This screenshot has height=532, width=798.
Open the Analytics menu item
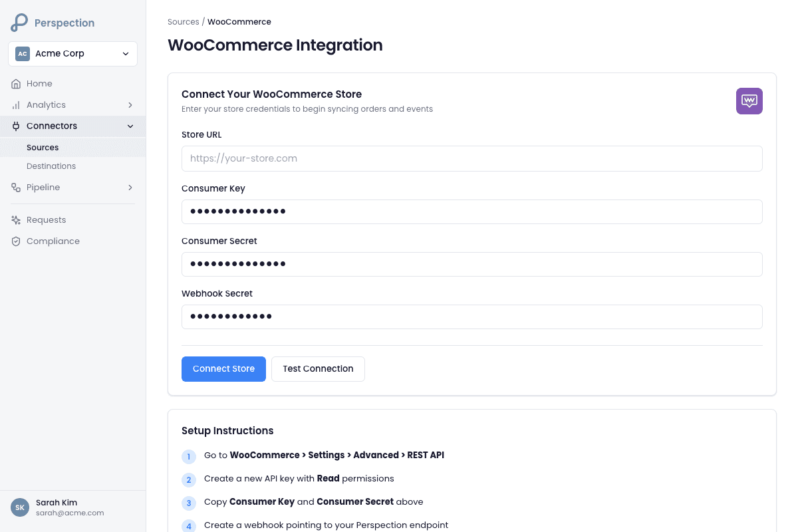(x=73, y=105)
